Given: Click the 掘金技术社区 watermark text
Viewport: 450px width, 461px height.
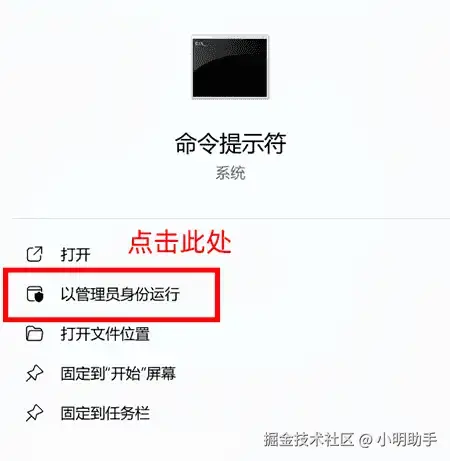Looking at the screenshot, I should (308, 439).
